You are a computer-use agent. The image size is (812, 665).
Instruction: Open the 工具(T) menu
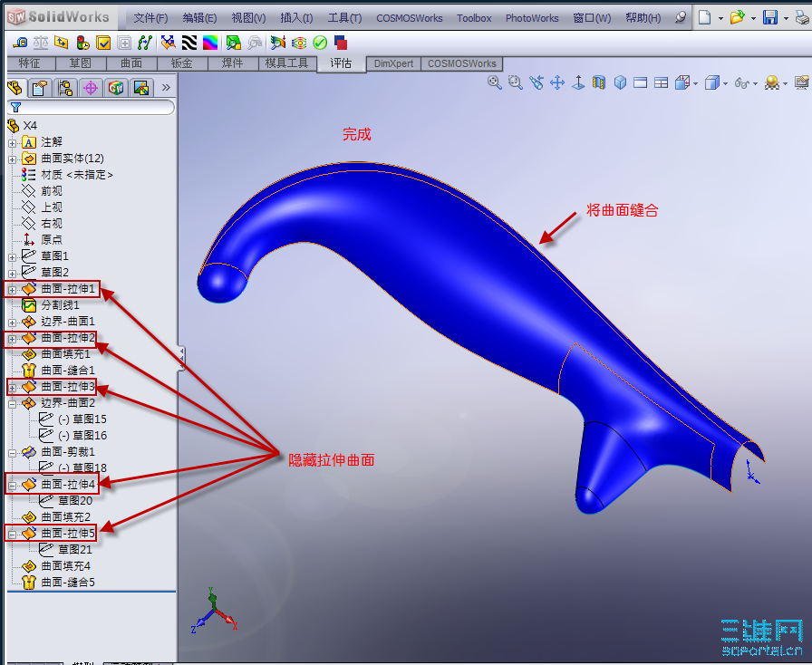coord(345,18)
